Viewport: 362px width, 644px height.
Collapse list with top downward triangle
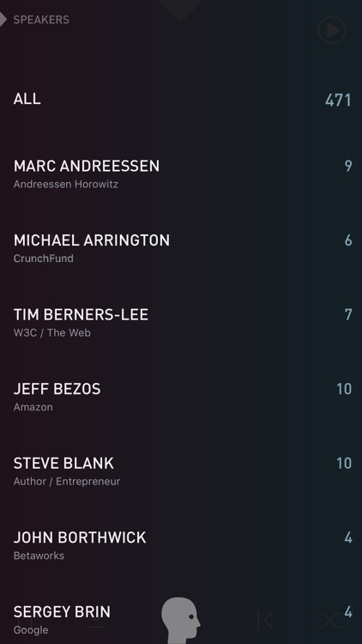(181, 9)
